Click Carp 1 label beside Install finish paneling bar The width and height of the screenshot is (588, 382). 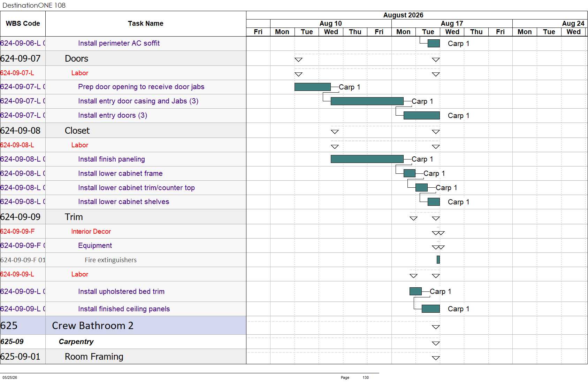[x=422, y=159]
